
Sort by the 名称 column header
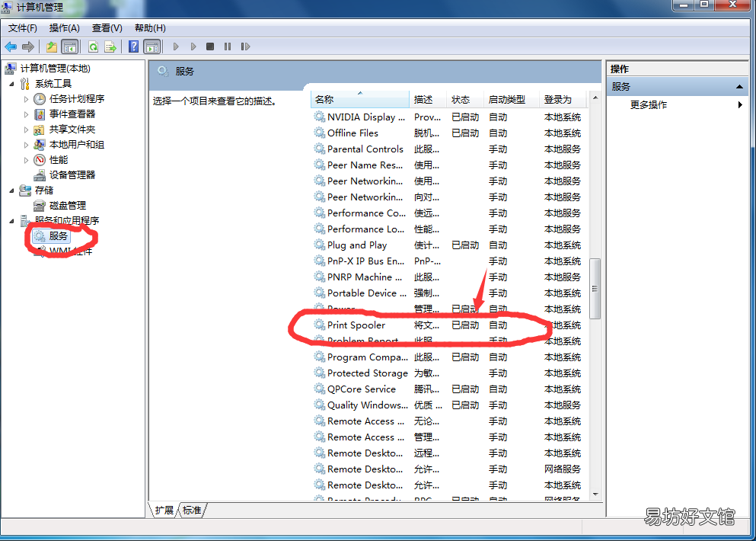(360, 99)
